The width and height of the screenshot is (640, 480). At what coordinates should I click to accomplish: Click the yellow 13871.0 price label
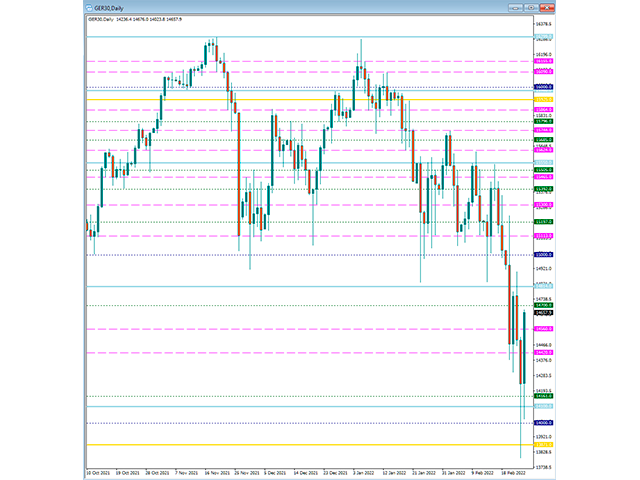pyautogui.click(x=544, y=444)
